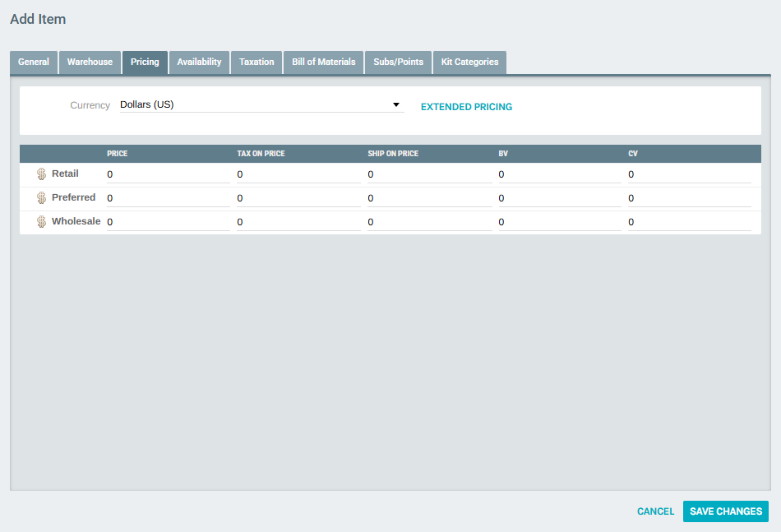
Task: Click the Wholesale CV field
Action: point(691,221)
